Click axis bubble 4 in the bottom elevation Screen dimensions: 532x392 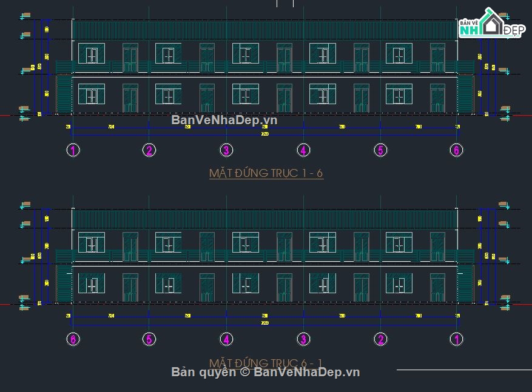pos(226,339)
